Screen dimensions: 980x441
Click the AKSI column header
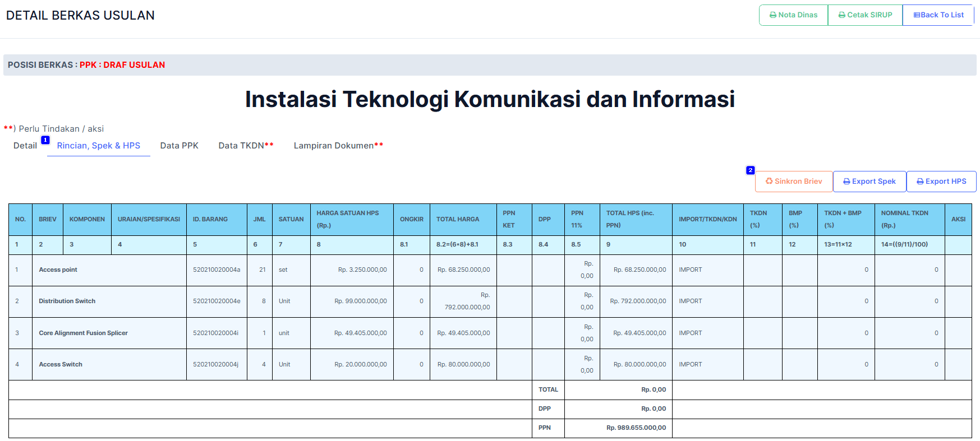958,220
